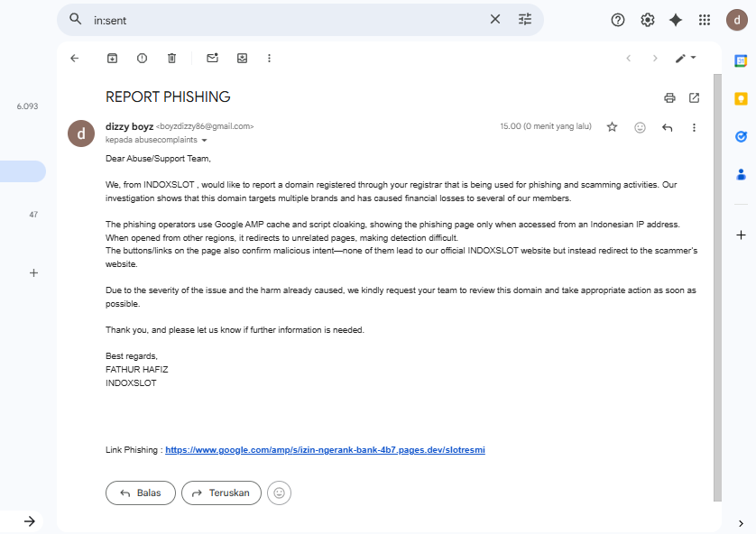Screen dimensions: 756x534
Task: Click the 6.093 inbox count
Action: click(x=27, y=106)
